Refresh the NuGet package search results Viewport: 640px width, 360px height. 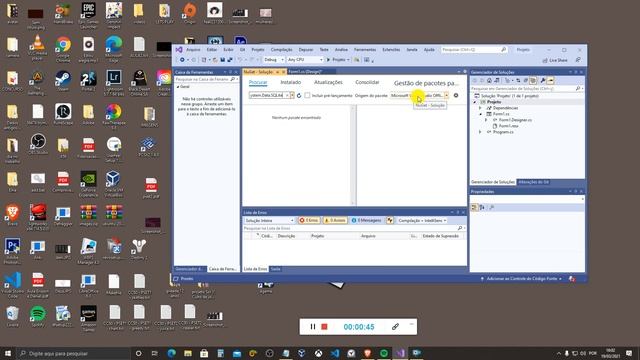pyautogui.click(x=299, y=96)
